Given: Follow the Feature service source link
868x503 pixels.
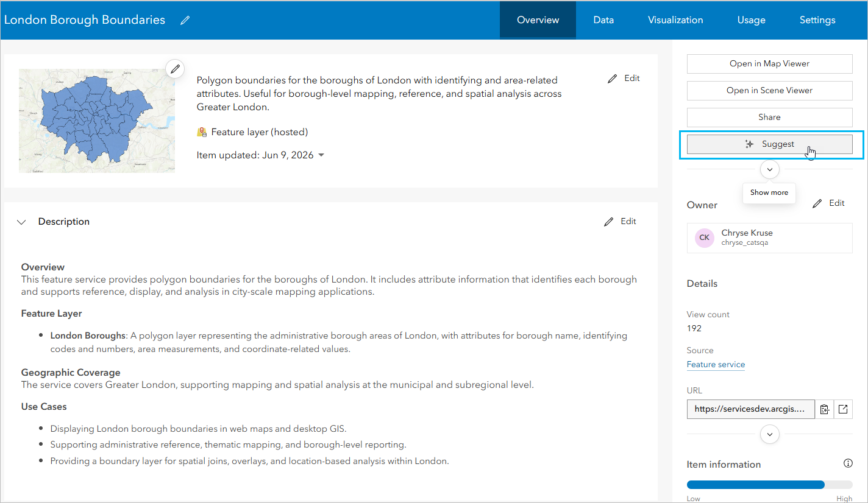Looking at the screenshot, I should [x=716, y=365].
